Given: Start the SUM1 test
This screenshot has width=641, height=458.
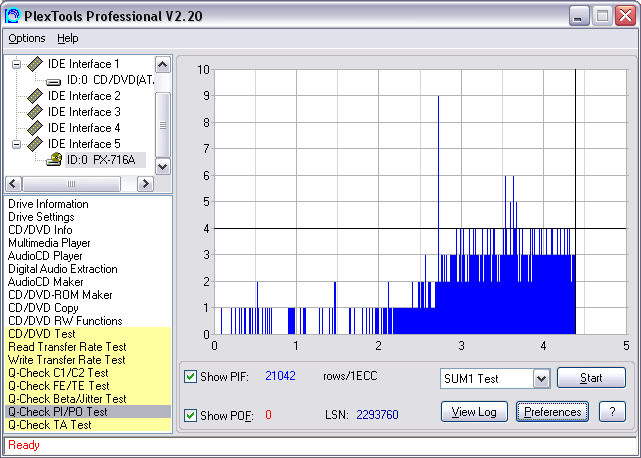Looking at the screenshot, I should tap(591, 377).
